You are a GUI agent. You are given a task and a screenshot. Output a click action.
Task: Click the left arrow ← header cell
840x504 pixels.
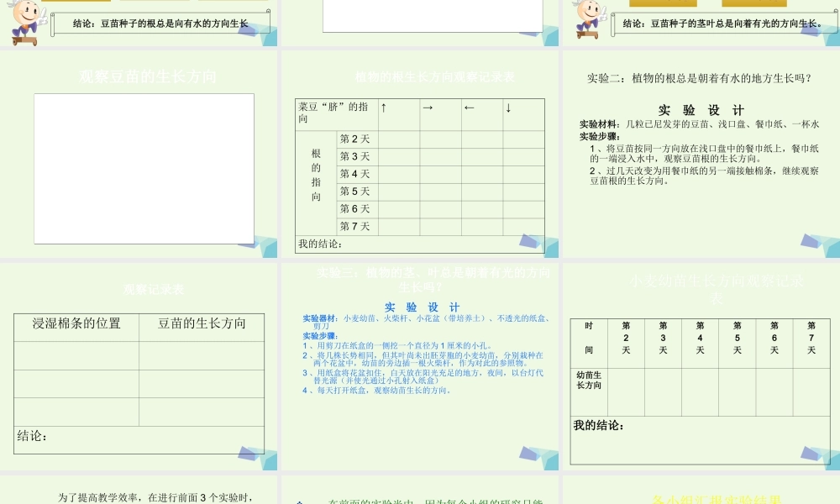pyautogui.click(x=482, y=114)
